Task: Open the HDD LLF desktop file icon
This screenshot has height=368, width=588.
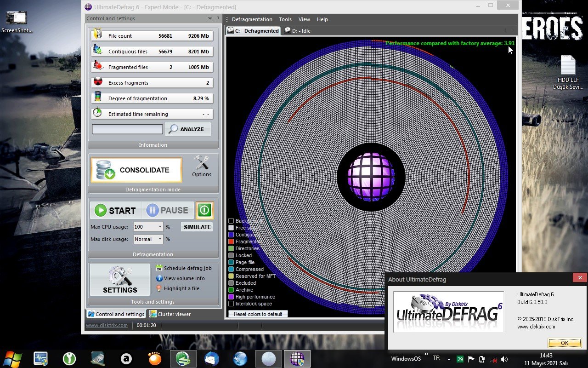Action: click(x=568, y=73)
